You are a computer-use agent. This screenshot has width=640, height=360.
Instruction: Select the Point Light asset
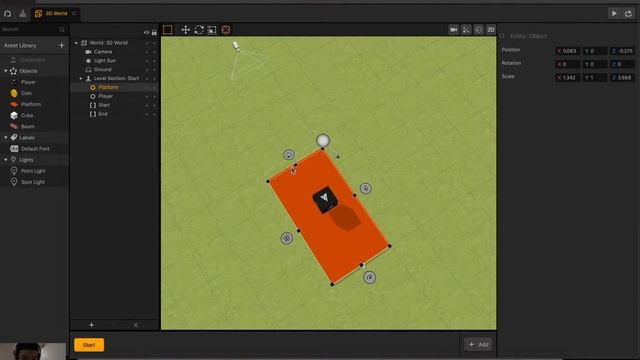coord(33,171)
